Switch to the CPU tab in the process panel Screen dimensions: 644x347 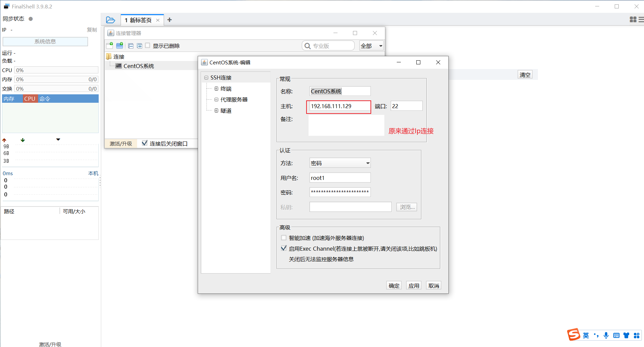pos(30,99)
